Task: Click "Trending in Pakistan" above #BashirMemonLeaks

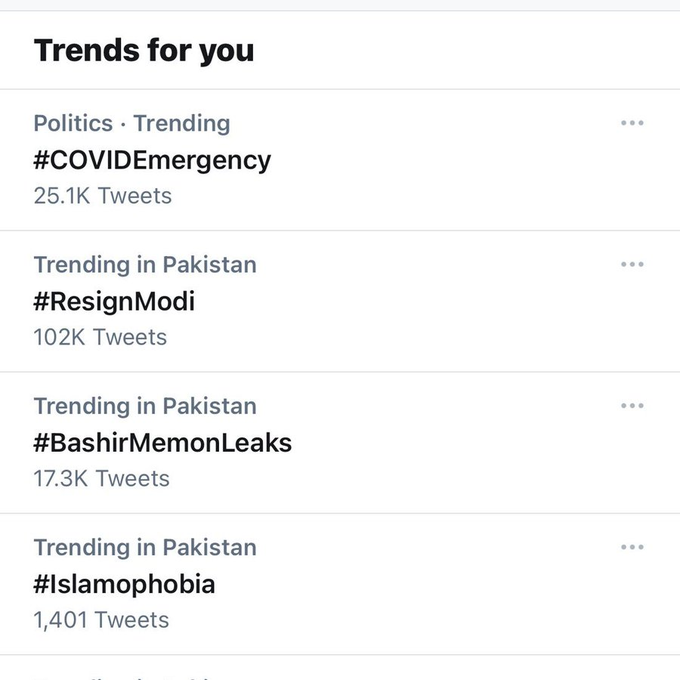Action: point(145,406)
